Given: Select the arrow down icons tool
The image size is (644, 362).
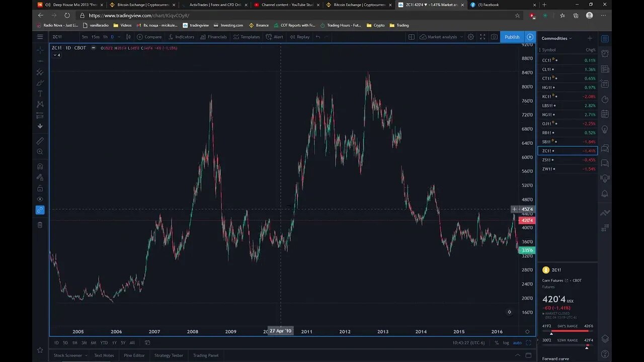Looking at the screenshot, I should point(40,126).
